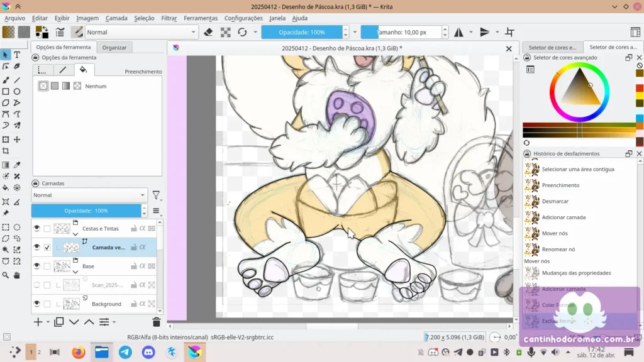Viewport: 644px width, 362px height.
Task: Tick the Base layer checkbox
Action: click(47, 266)
